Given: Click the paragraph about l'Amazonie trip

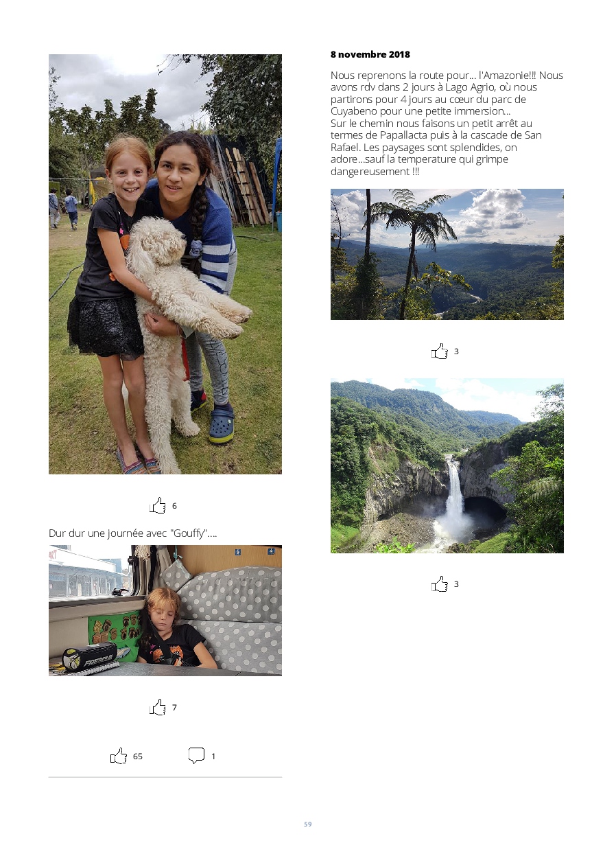Looking at the screenshot, I should coord(447,124).
